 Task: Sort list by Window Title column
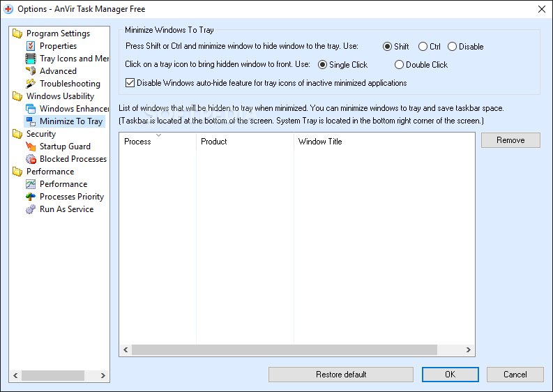click(384, 142)
